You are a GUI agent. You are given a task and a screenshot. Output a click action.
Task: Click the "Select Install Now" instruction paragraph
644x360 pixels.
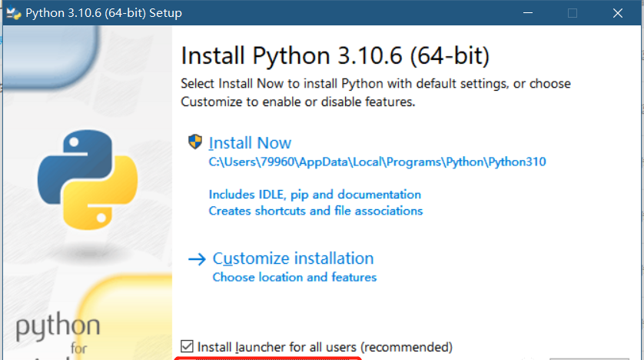(x=376, y=92)
